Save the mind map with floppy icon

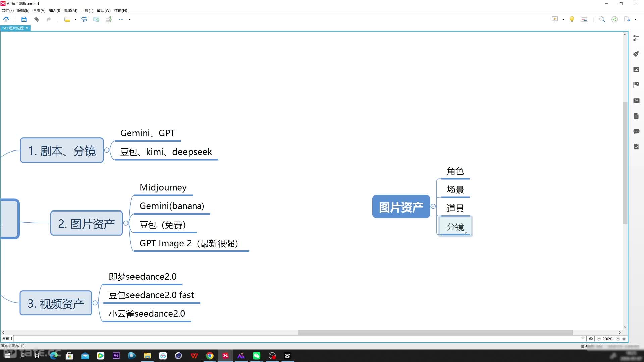(x=24, y=19)
